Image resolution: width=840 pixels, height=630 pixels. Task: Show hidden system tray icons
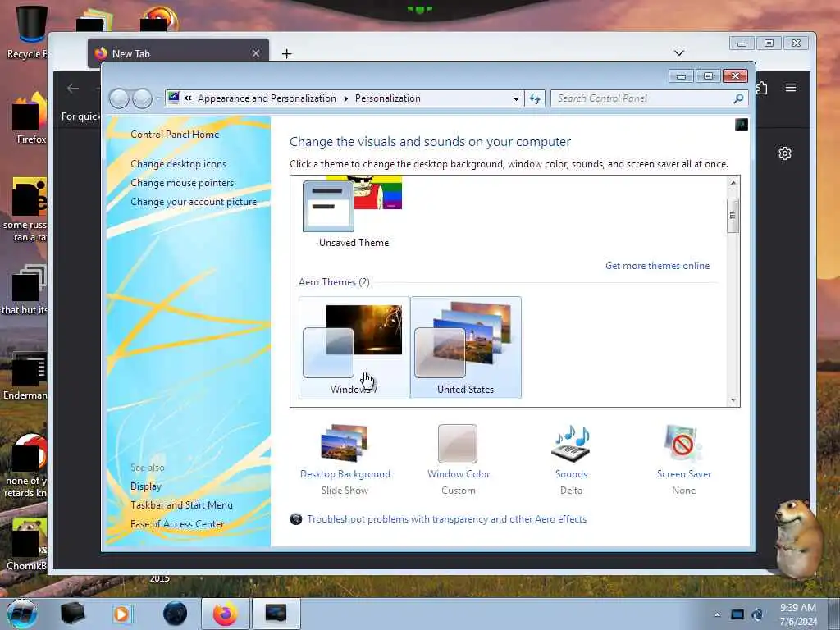[717, 614]
